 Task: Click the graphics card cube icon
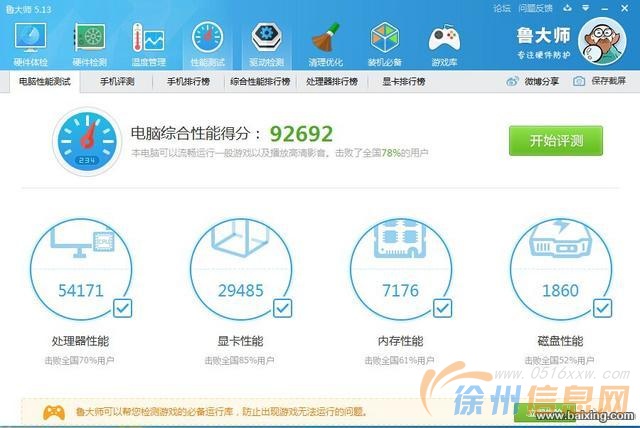point(241,238)
